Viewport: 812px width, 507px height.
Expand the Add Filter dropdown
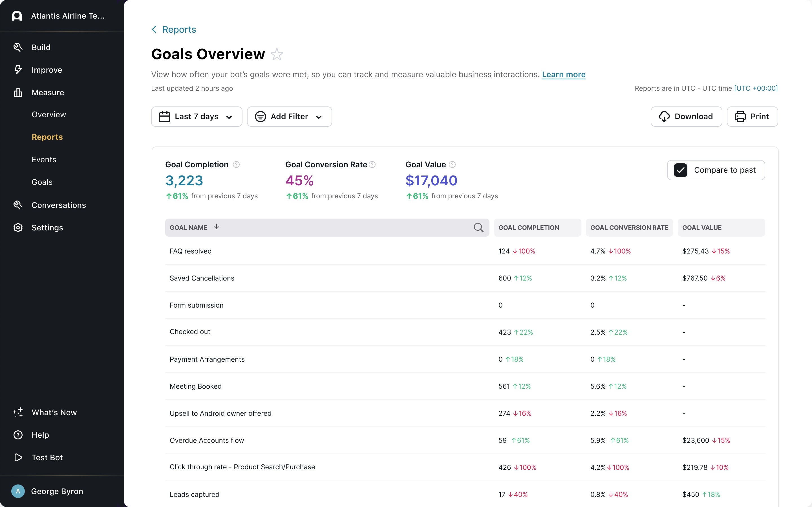[x=289, y=117]
